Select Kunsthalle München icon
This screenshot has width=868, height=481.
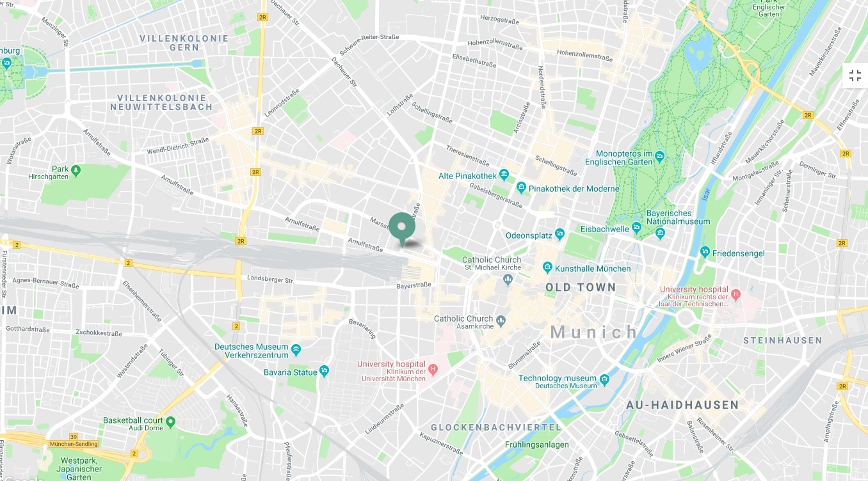[x=547, y=268]
